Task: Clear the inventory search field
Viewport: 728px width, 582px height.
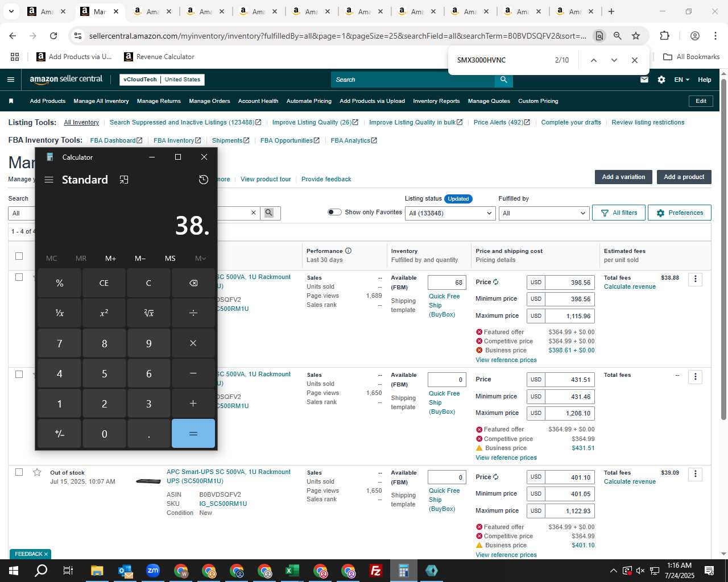Action: (x=254, y=213)
